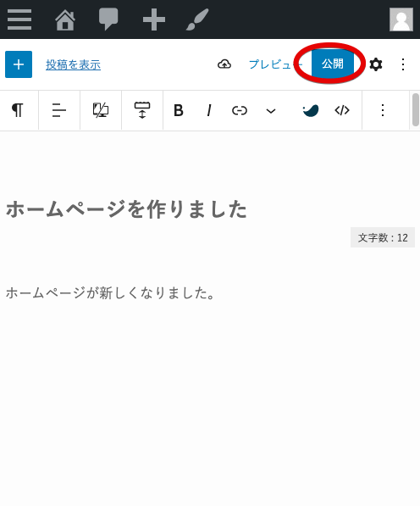Click the plus New content icon
The image size is (420, 506).
click(154, 19)
